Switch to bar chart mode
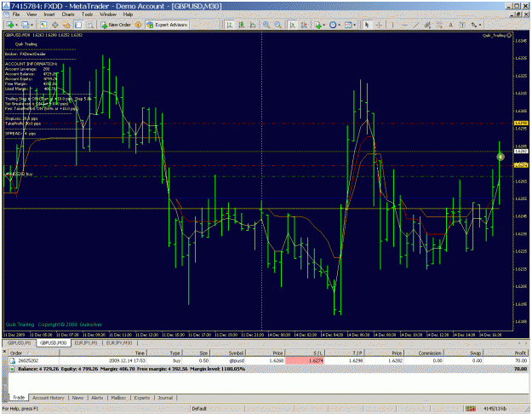 pos(230,25)
